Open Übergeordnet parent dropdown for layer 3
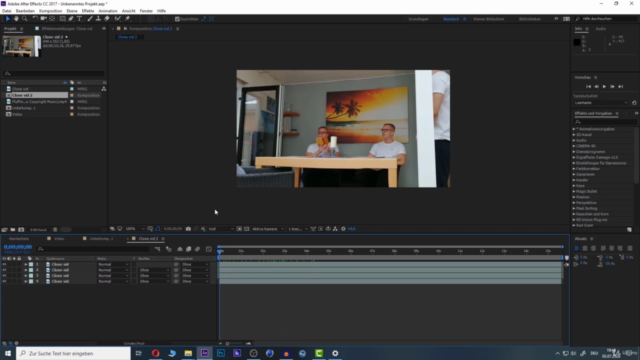 195,276
